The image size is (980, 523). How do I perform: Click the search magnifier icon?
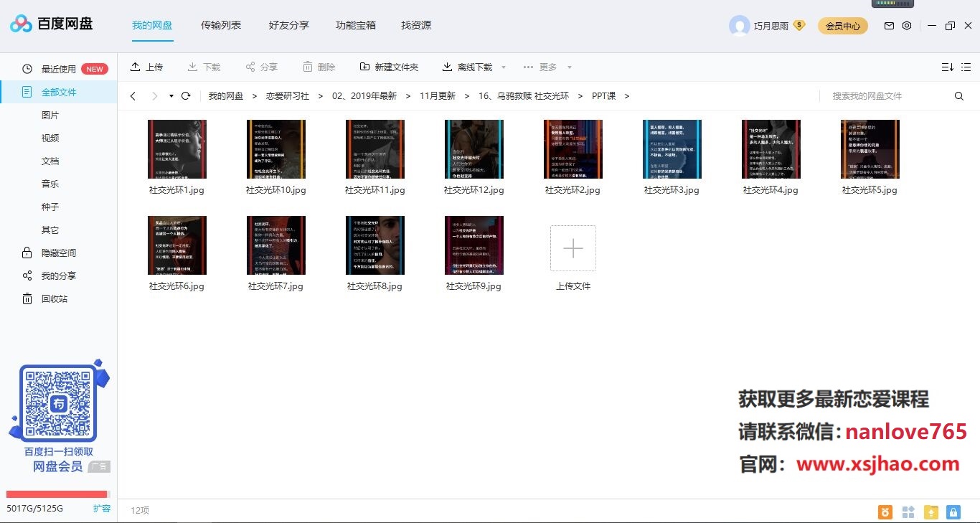[959, 96]
